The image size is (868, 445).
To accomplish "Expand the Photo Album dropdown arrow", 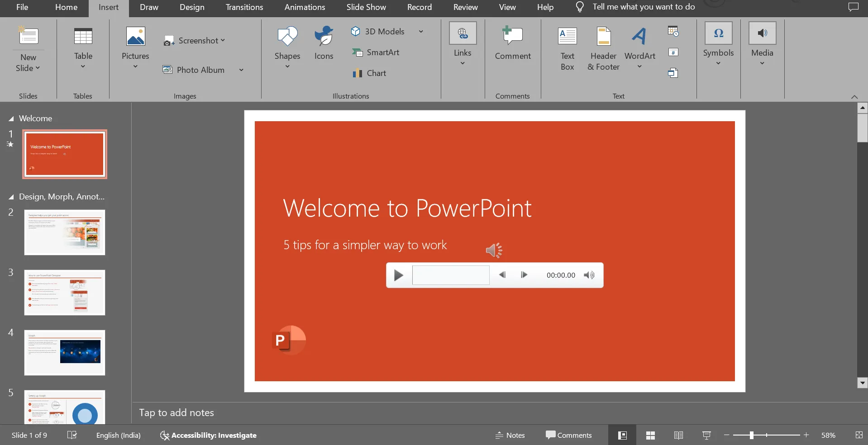I will click(x=241, y=70).
